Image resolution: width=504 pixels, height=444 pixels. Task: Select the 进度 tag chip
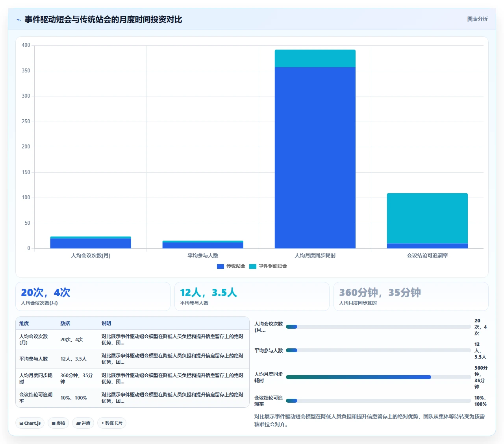tap(83, 423)
